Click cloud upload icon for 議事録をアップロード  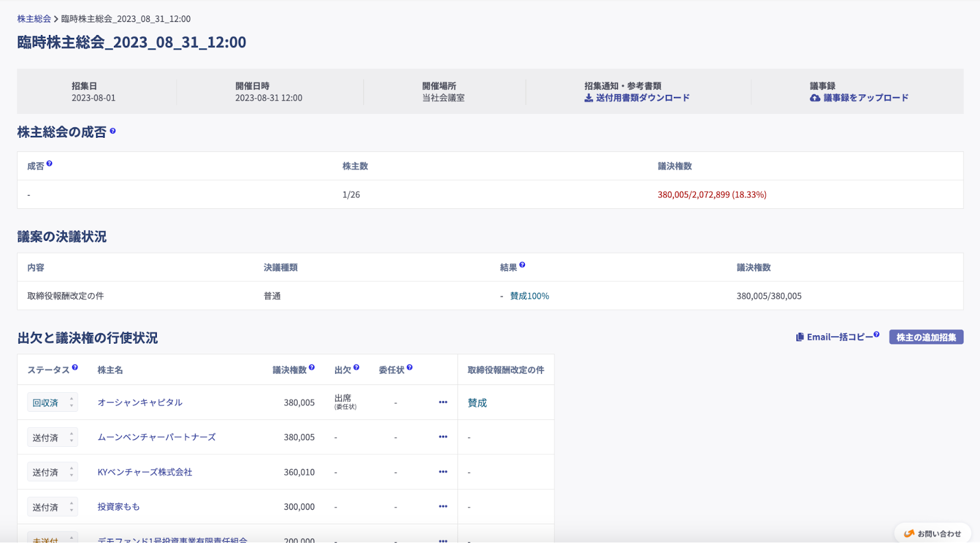point(815,98)
